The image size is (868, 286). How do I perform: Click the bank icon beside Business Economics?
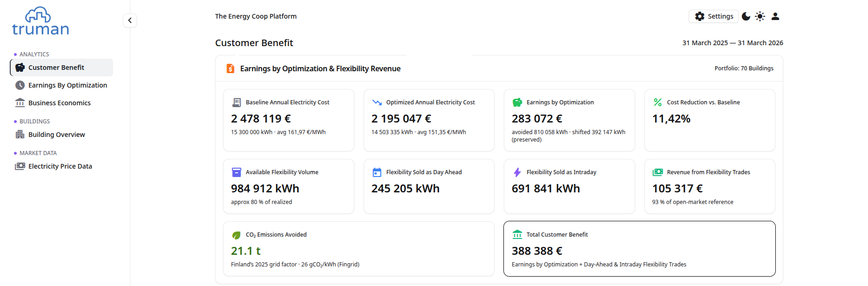point(20,102)
